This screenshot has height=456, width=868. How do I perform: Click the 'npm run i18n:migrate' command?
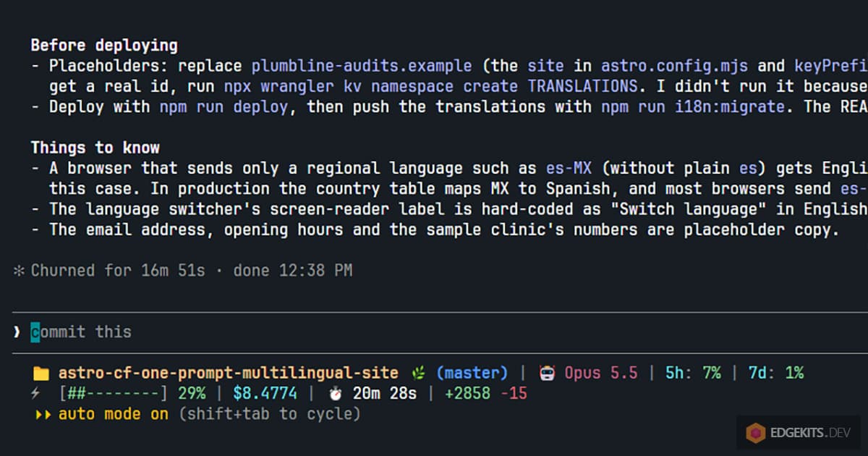point(693,107)
